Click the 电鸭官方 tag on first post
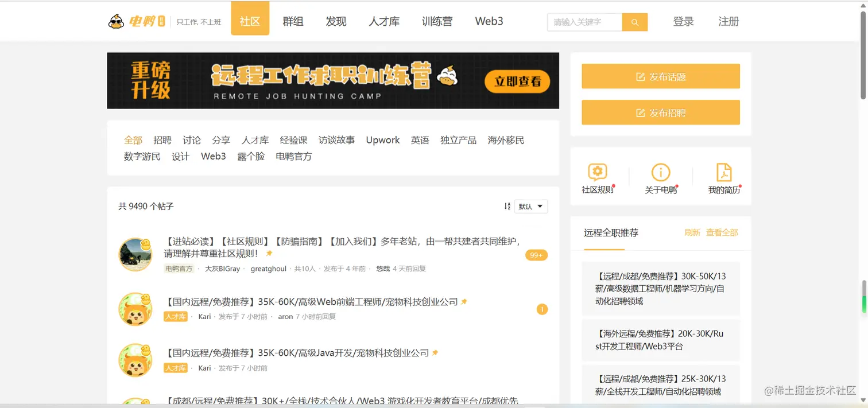Image resolution: width=868 pixels, height=408 pixels. tap(179, 269)
